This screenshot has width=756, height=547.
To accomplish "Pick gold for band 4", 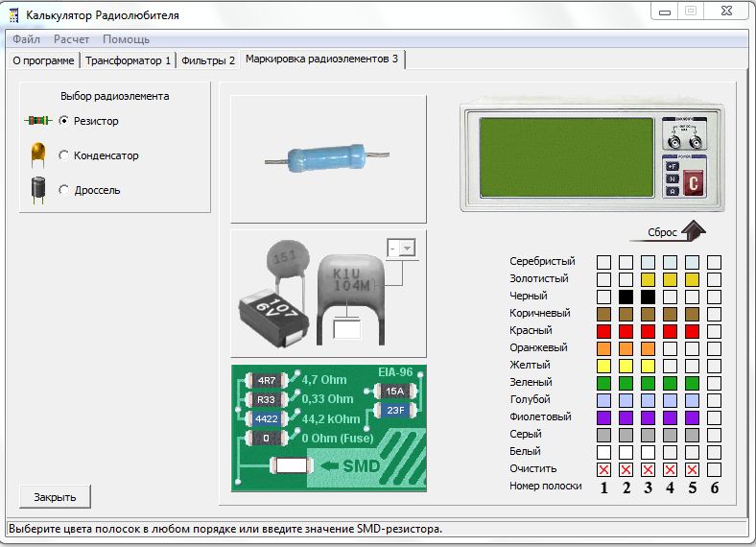I will point(670,279).
